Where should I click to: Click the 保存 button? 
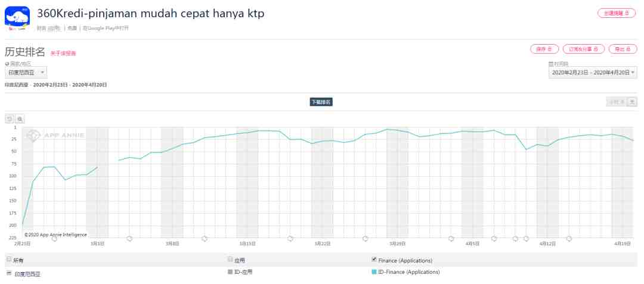point(544,49)
